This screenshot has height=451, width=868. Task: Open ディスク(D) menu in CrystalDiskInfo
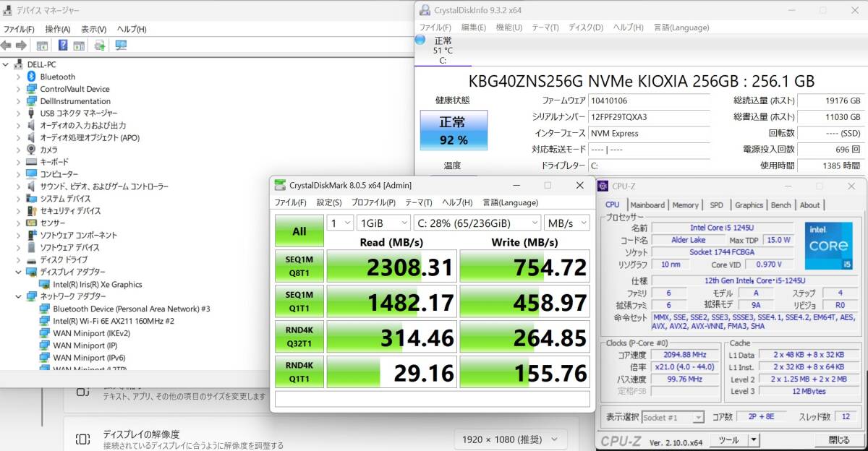pos(586,27)
